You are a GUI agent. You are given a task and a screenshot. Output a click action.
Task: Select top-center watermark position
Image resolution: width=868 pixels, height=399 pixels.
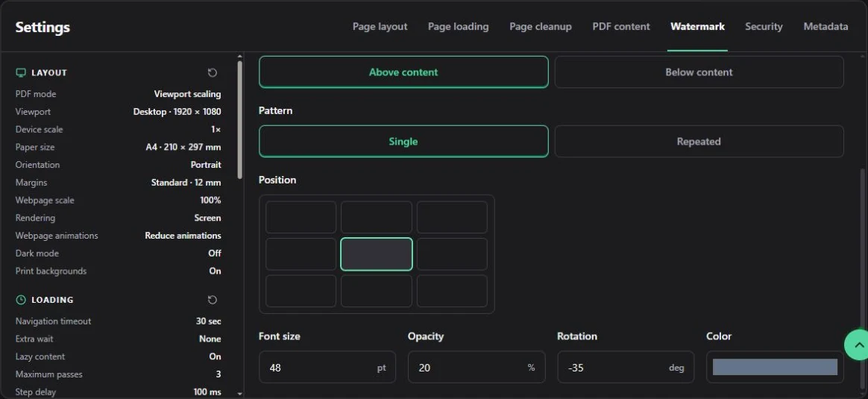point(377,217)
